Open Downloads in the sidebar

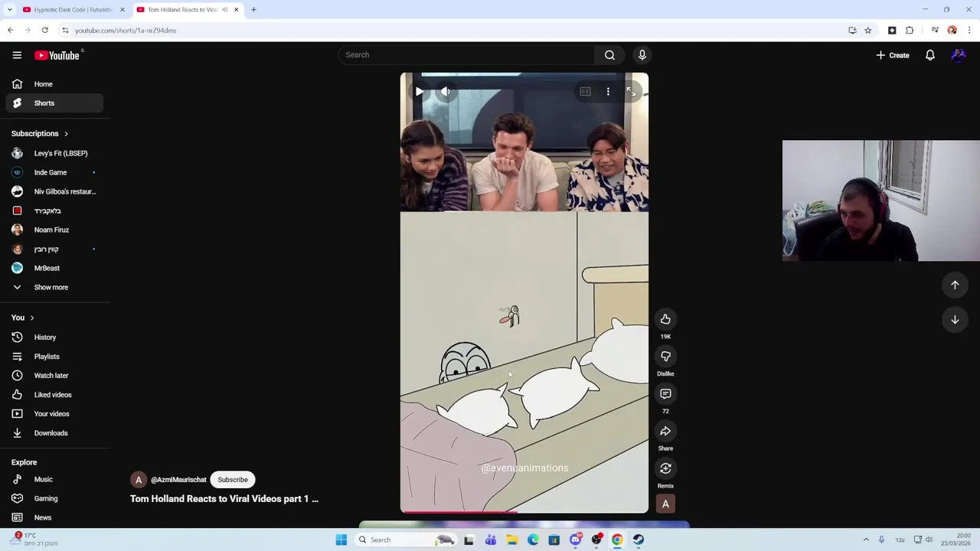54,433
